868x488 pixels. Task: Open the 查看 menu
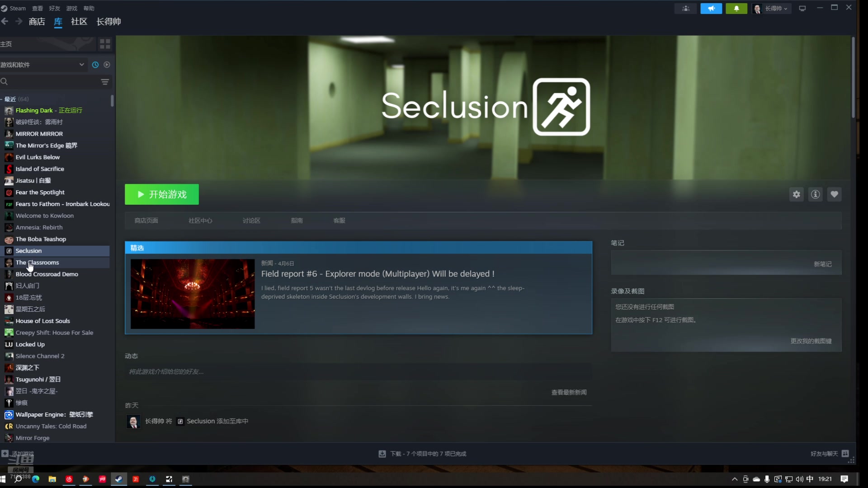[x=38, y=8]
